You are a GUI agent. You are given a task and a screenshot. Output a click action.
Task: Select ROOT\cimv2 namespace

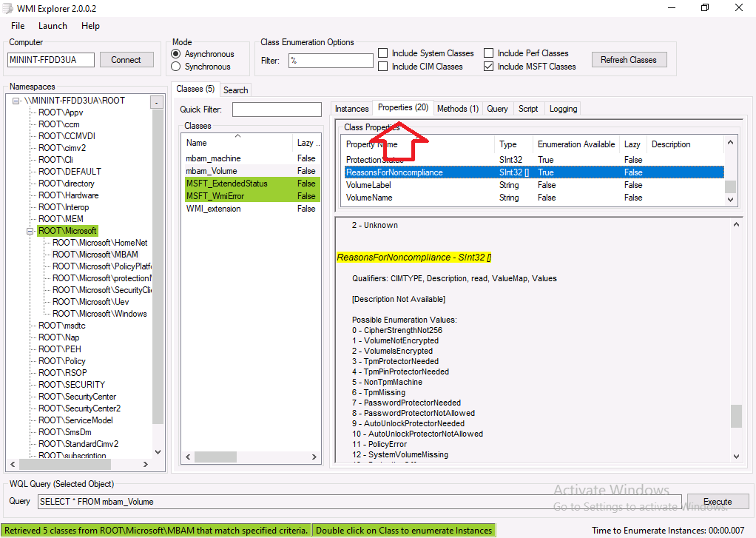pyautogui.click(x=61, y=148)
